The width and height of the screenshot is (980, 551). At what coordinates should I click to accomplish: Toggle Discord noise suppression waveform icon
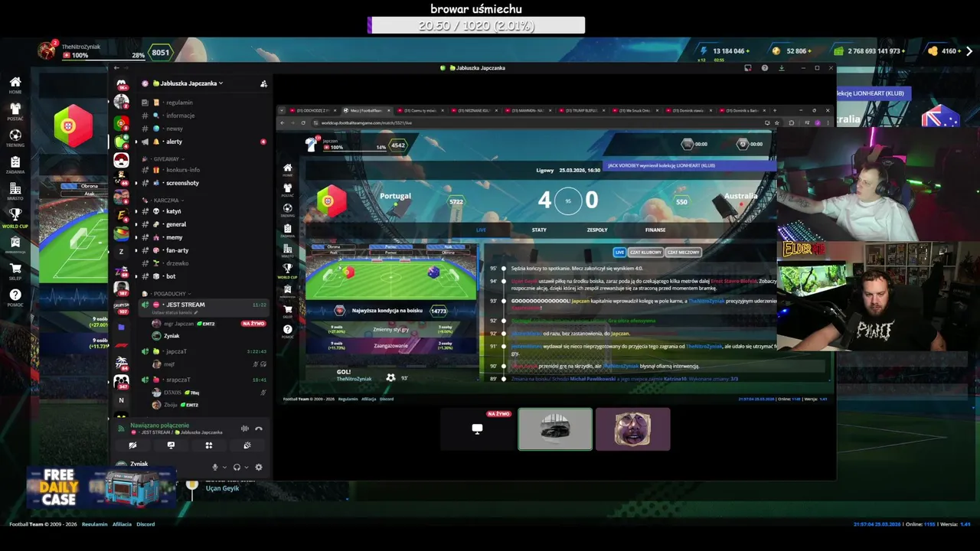click(x=245, y=429)
